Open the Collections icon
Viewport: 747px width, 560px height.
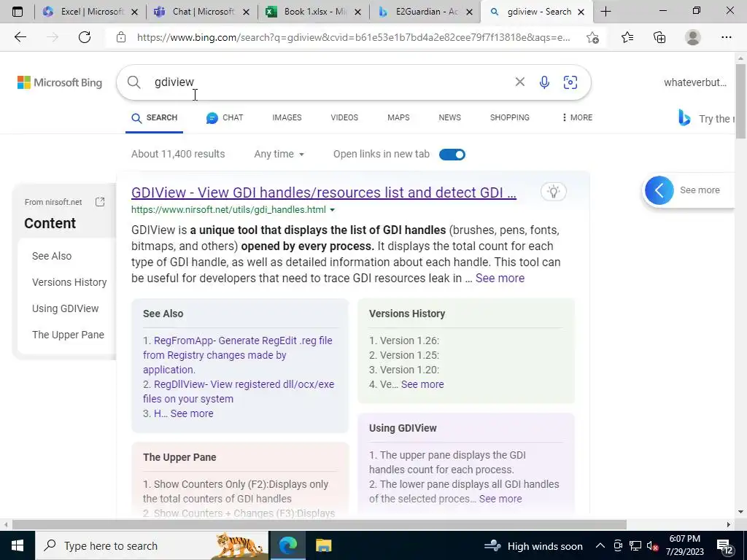pyautogui.click(x=659, y=37)
